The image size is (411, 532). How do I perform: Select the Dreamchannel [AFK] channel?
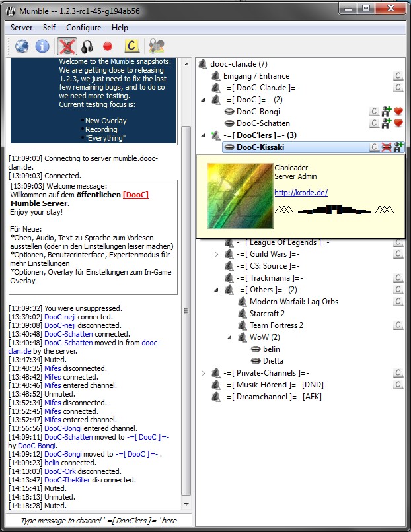pos(272,397)
